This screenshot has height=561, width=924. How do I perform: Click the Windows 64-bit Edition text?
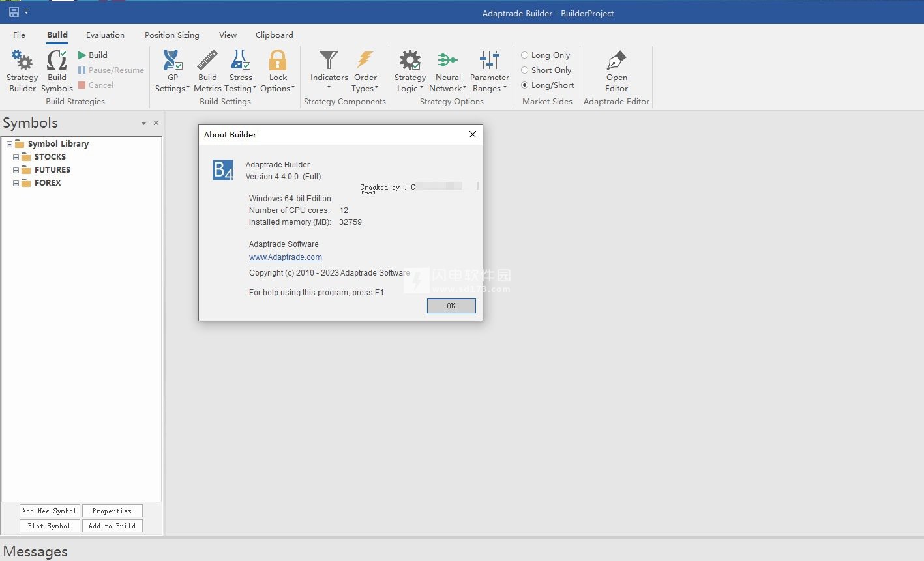290,199
